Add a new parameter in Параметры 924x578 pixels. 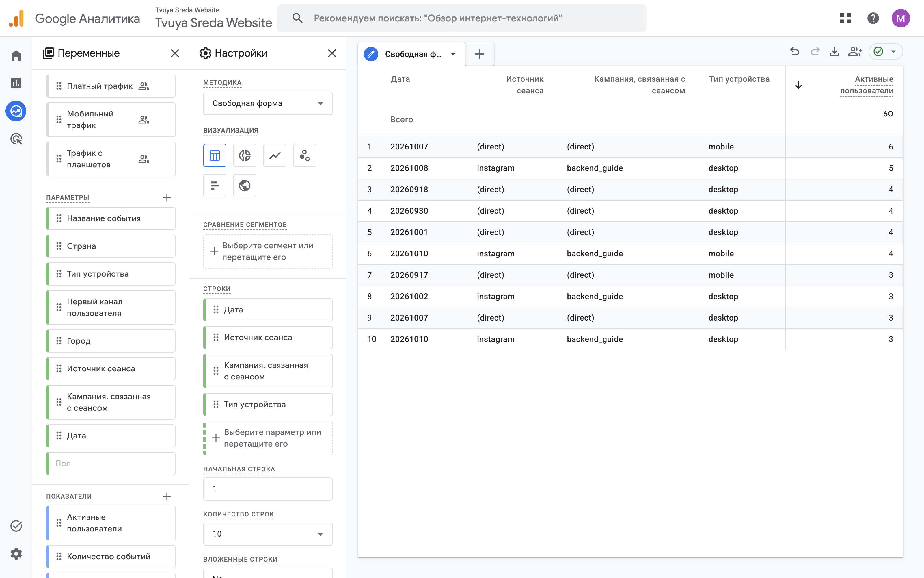point(167,198)
